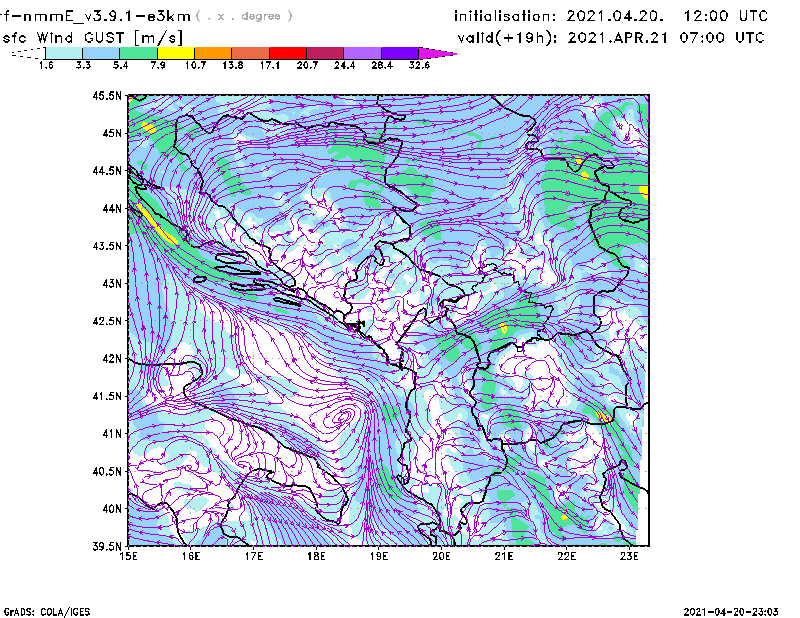Image resolution: width=800 pixels, height=618 pixels.
Task: Click the 44N latitude label
Action: click(x=112, y=208)
